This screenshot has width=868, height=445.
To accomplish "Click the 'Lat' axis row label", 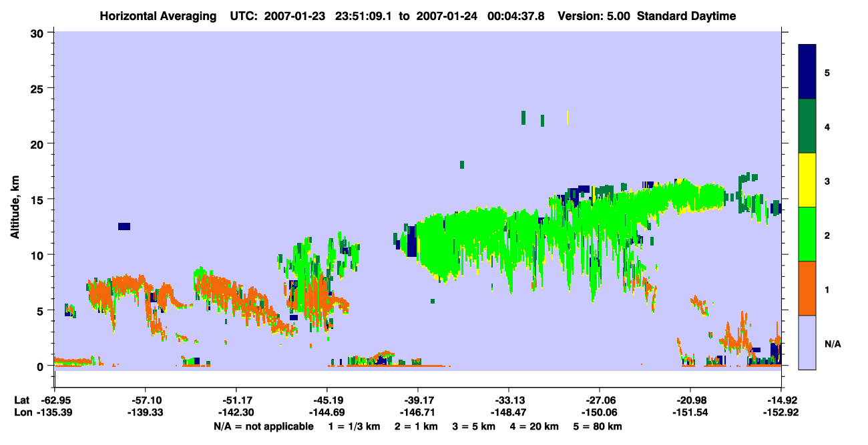I will tap(22, 400).
